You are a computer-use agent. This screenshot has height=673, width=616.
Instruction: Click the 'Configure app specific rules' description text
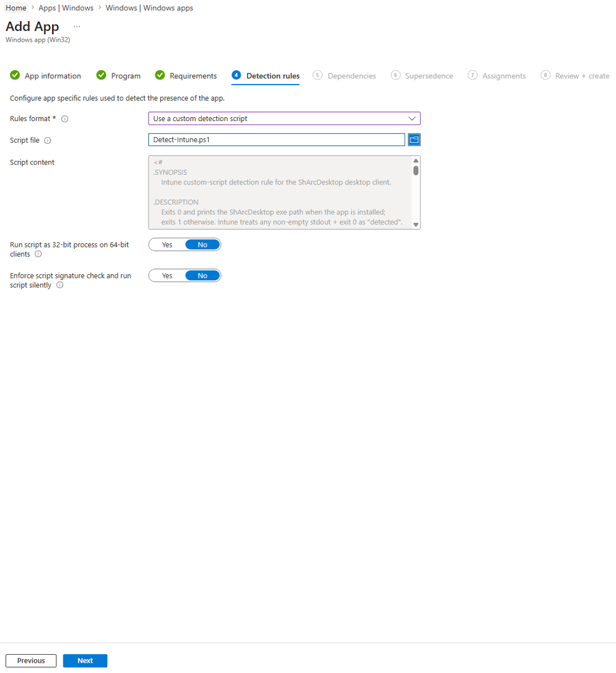click(117, 98)
